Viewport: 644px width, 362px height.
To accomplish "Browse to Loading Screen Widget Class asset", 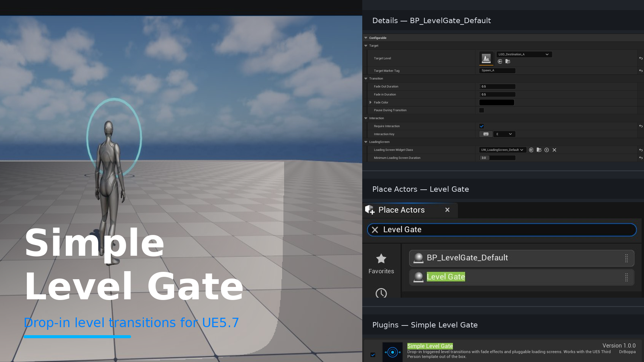I will click(x=539, y=150).
